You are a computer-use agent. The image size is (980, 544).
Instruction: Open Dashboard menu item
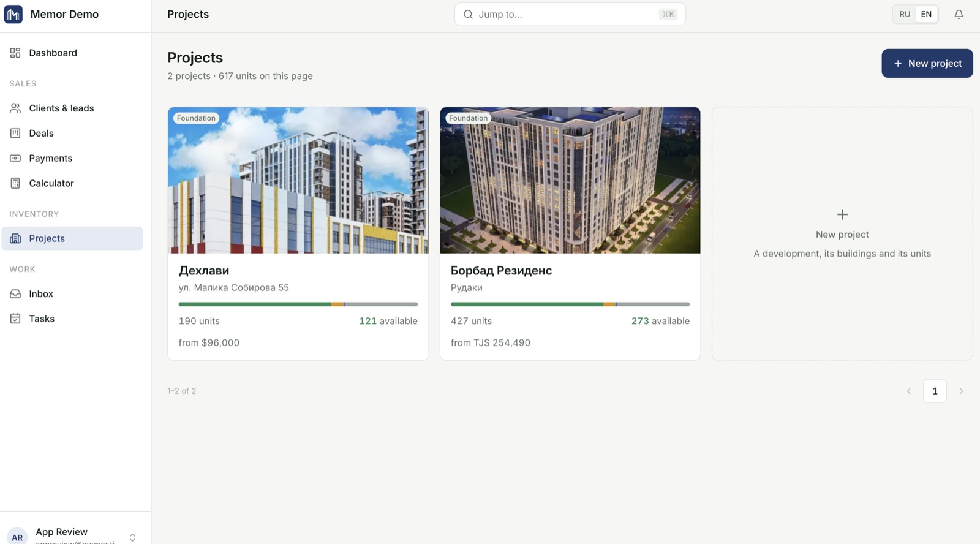click(72, 53)
